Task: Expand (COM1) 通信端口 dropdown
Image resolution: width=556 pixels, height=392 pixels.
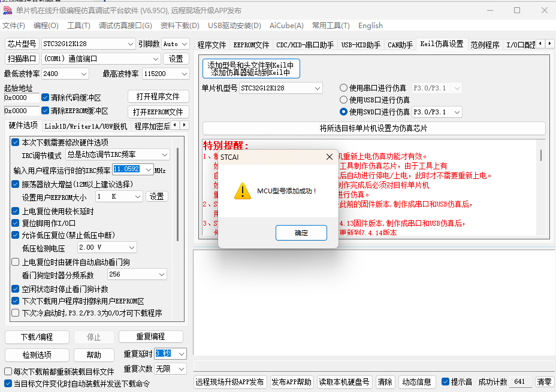Action: tap(156, 59)
